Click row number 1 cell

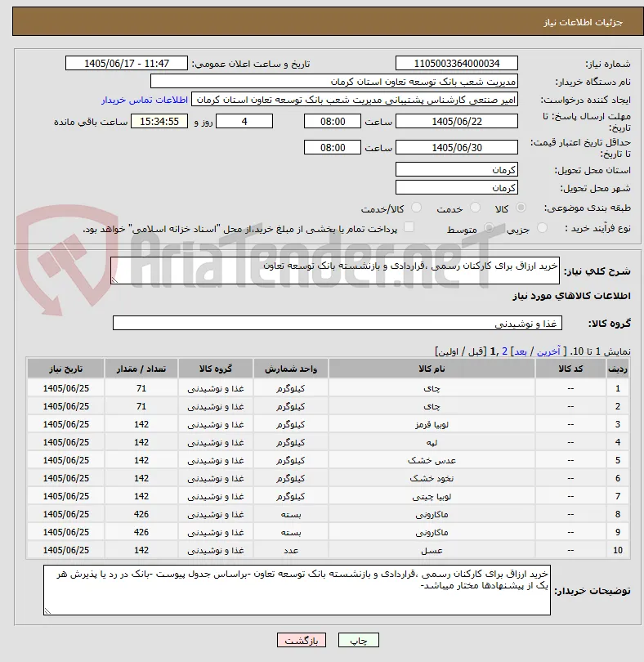(617, 388)
